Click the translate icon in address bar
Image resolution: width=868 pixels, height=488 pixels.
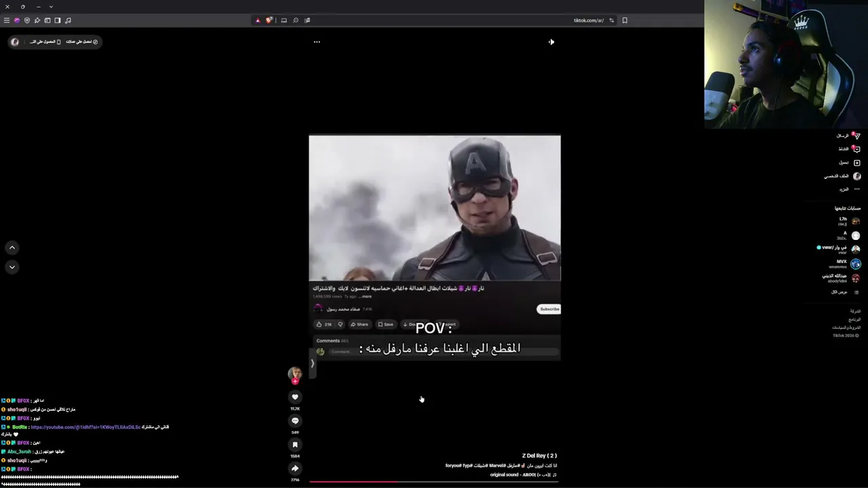(307, 20)
